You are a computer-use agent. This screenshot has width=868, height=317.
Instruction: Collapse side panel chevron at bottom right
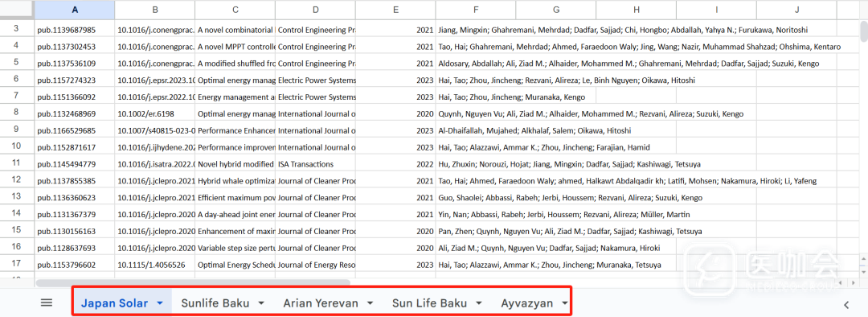click(846, 304)
